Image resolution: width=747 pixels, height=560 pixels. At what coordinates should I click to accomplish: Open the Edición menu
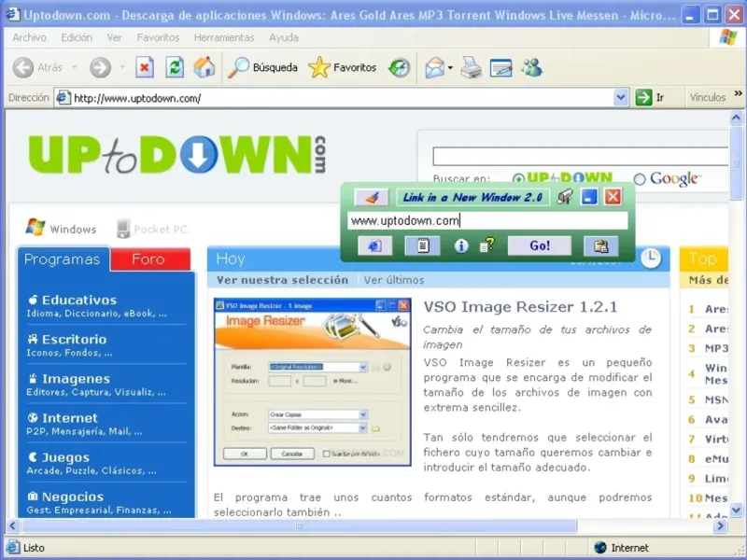click(x=77, y=37)
